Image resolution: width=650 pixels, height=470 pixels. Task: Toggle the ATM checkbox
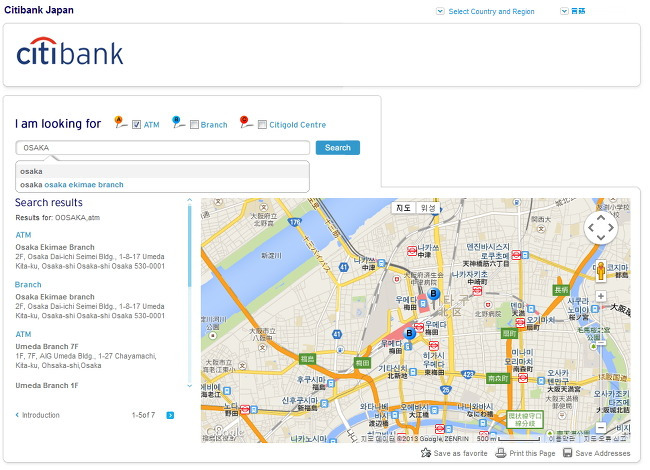[136, 124]
